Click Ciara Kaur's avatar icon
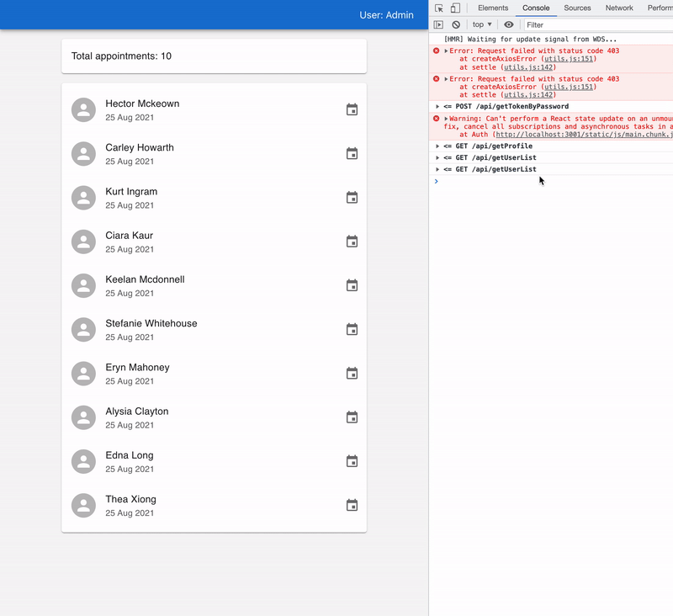Viewport: 673px width, 616px height. (x=83, y=242)
